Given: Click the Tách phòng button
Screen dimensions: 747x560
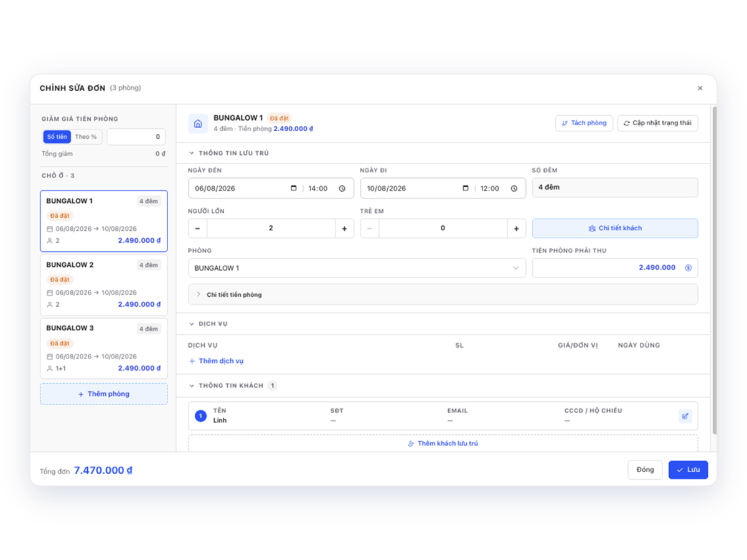Looking at the screenshot, I should pyautogui.click(x=584, y=123).
